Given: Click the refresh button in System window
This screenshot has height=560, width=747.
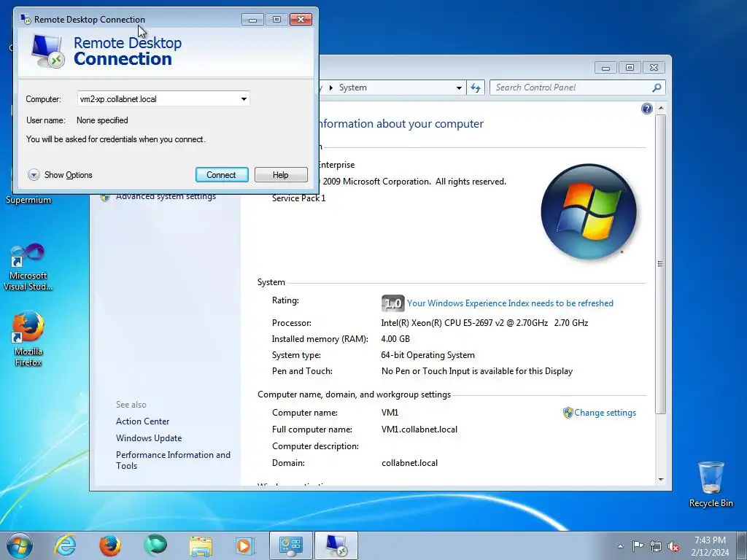Looking at the screenshot, I should (476, 87).
